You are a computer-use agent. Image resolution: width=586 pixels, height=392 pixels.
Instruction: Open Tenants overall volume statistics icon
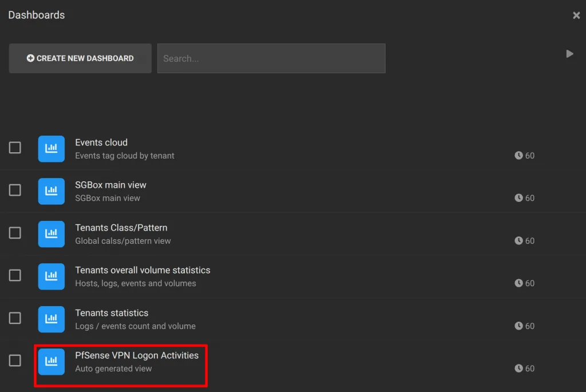click(51, 276)
